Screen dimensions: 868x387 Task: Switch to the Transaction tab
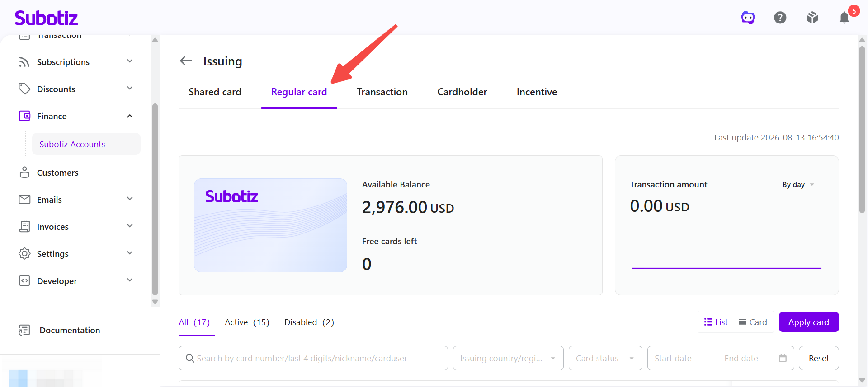tap(382, 92)
